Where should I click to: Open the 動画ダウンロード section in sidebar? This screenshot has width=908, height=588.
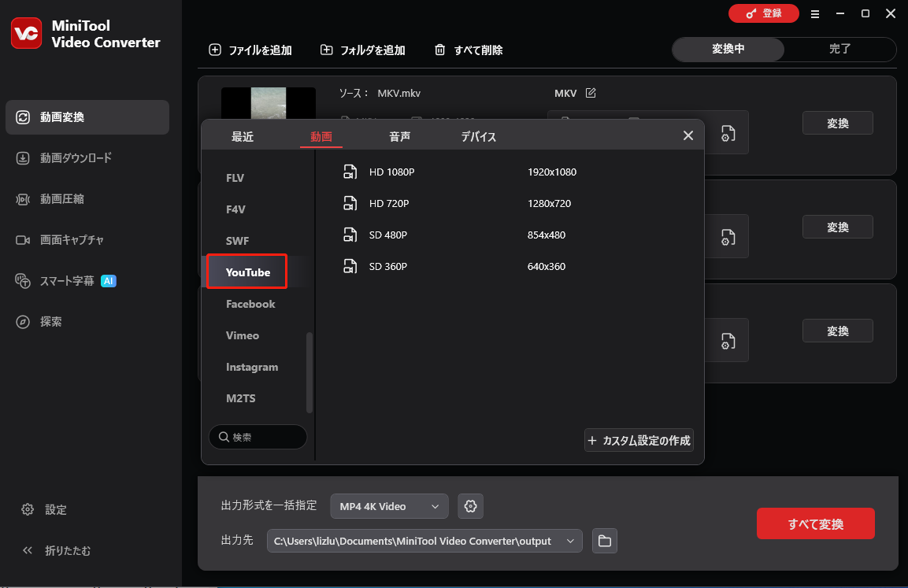[x=75, y=157]
